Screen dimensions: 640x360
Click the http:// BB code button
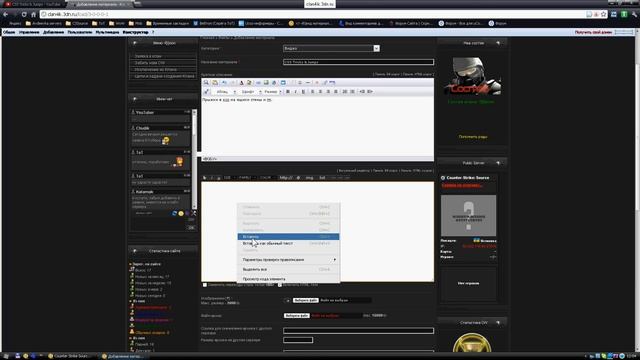pos(286,178)
